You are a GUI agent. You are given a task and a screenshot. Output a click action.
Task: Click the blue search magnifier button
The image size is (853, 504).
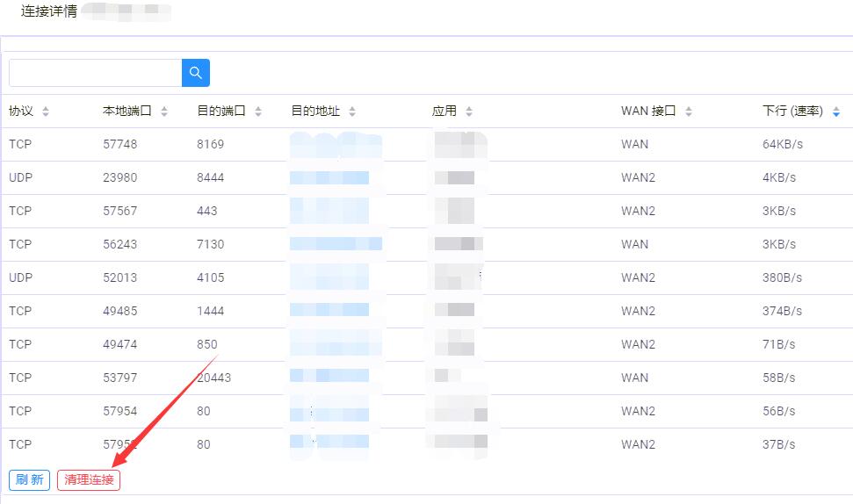point(196,73)
